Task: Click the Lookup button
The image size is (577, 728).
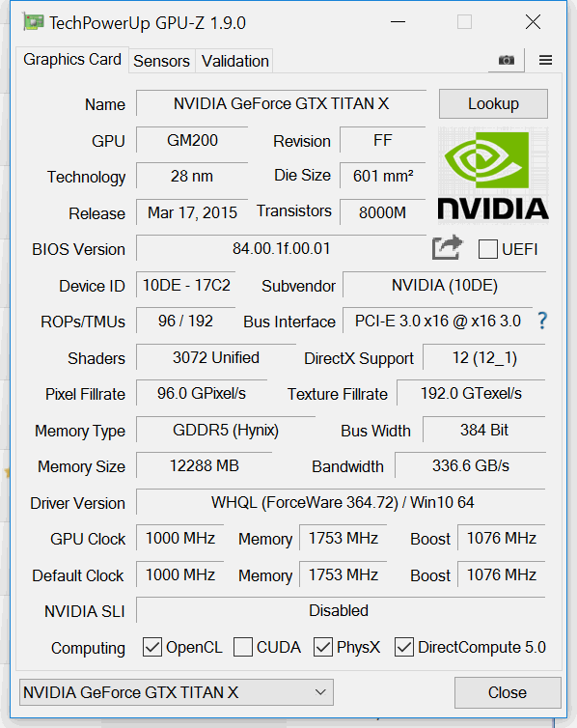Action: point(493,103)
